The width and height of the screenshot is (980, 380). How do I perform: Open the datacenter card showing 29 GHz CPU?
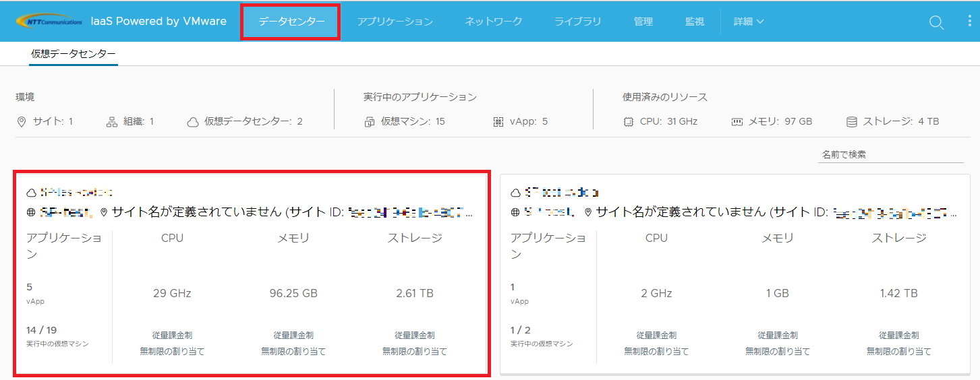[250, 274]
